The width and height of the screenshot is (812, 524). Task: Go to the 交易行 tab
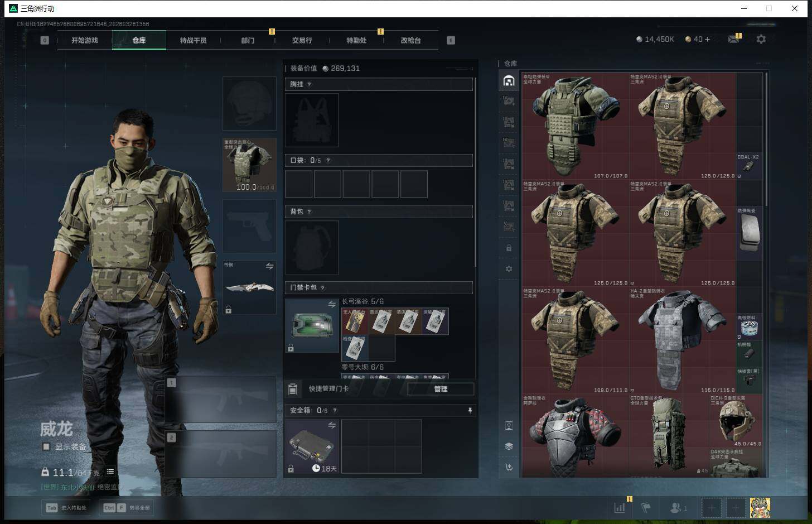[x=302, y=40]
